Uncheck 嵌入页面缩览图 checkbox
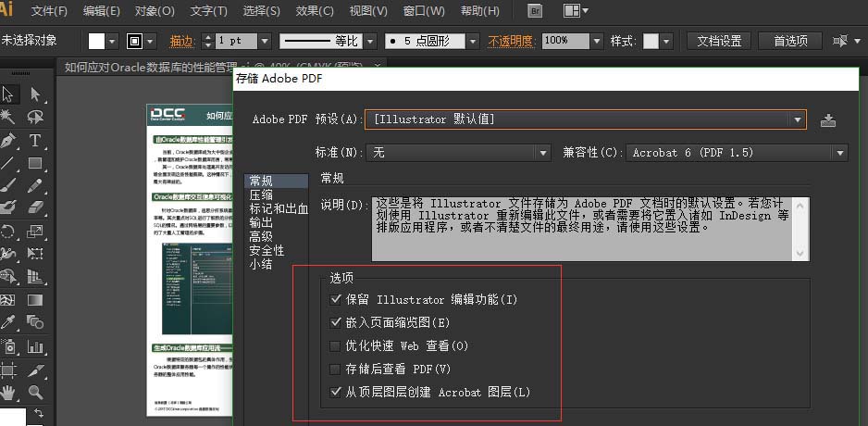 point(335,322)
